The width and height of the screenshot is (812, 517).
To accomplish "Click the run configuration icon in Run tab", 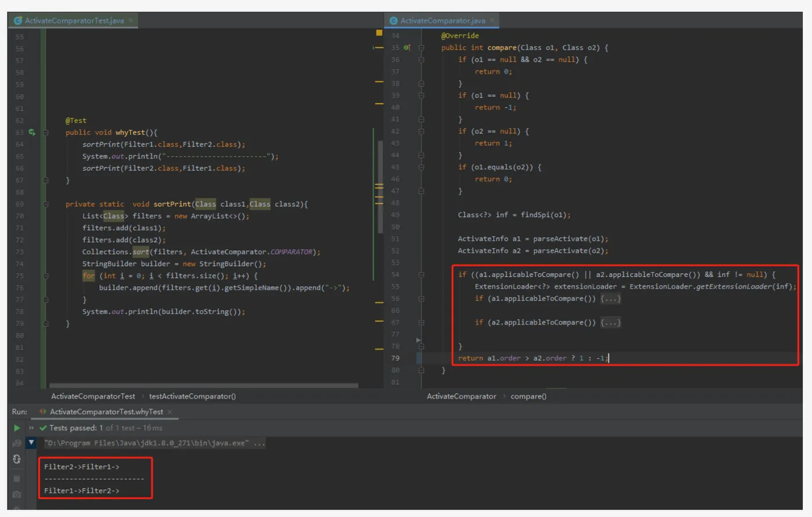I will 43,412.
